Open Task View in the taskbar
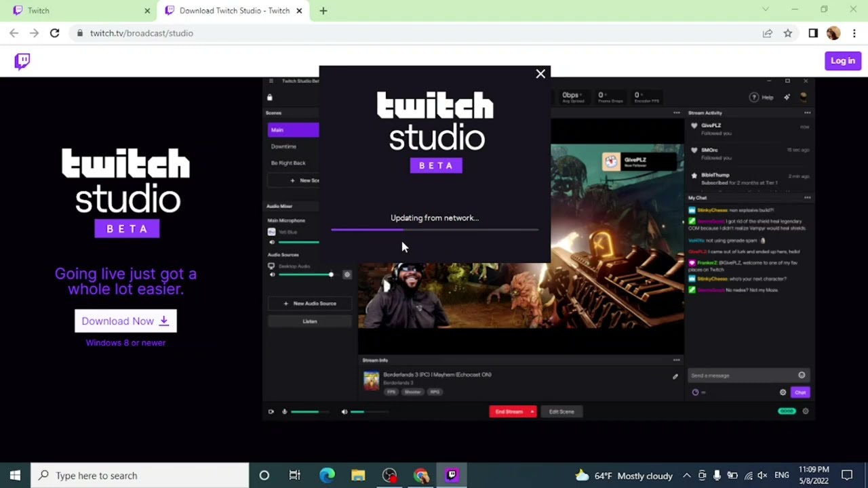 pos(294,476)
